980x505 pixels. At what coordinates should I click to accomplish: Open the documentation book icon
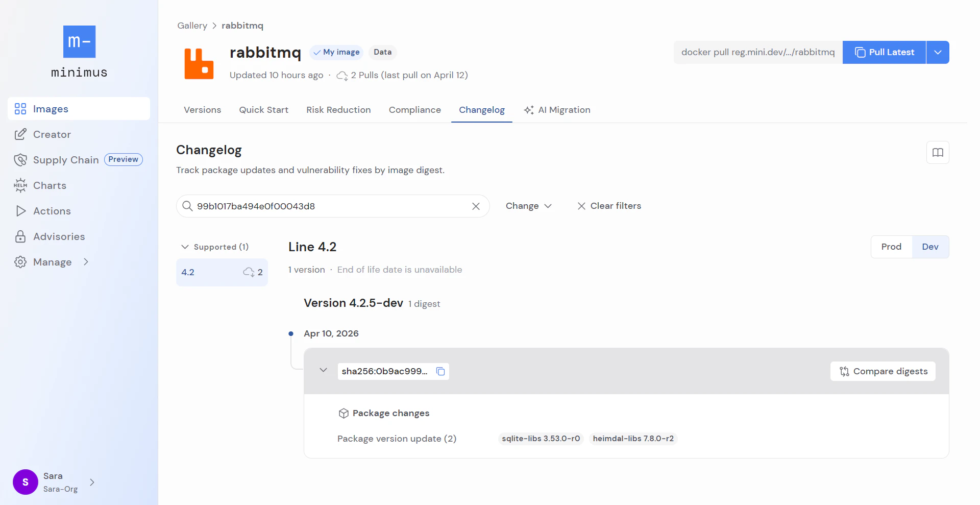click(938, 152)
